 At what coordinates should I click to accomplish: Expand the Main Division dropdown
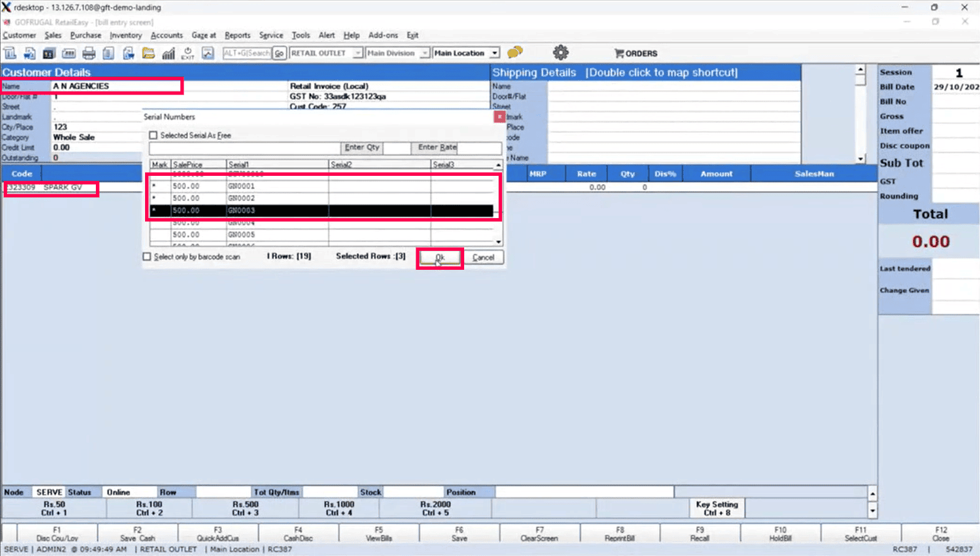point(424,54)
